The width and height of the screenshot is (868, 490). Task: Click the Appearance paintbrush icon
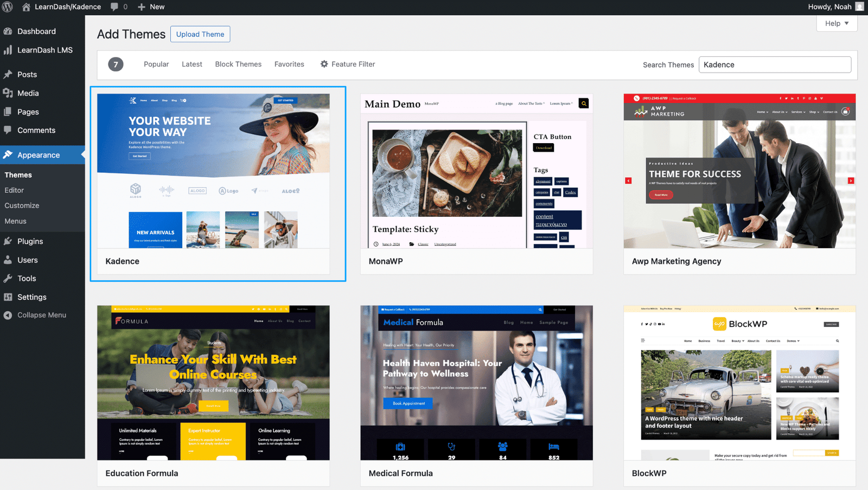click(x=8, y=155)
